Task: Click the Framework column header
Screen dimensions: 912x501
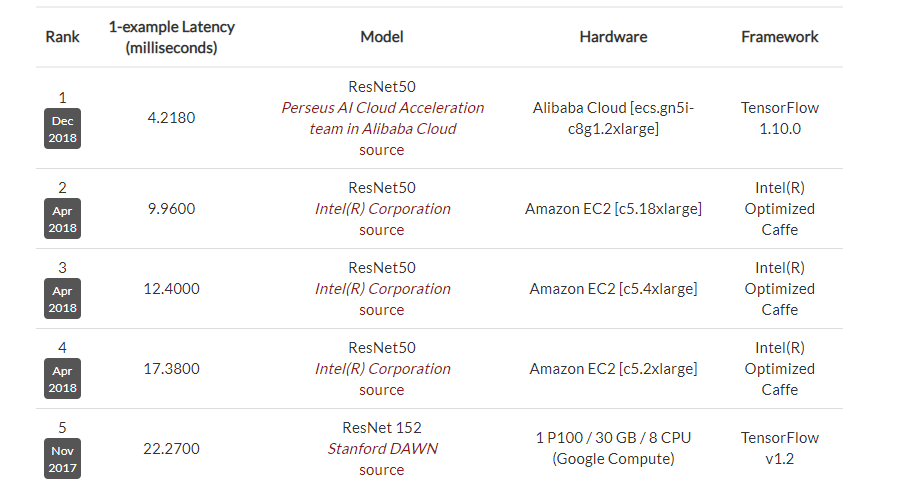Action: pyautogui.click(x=779, y=37)
